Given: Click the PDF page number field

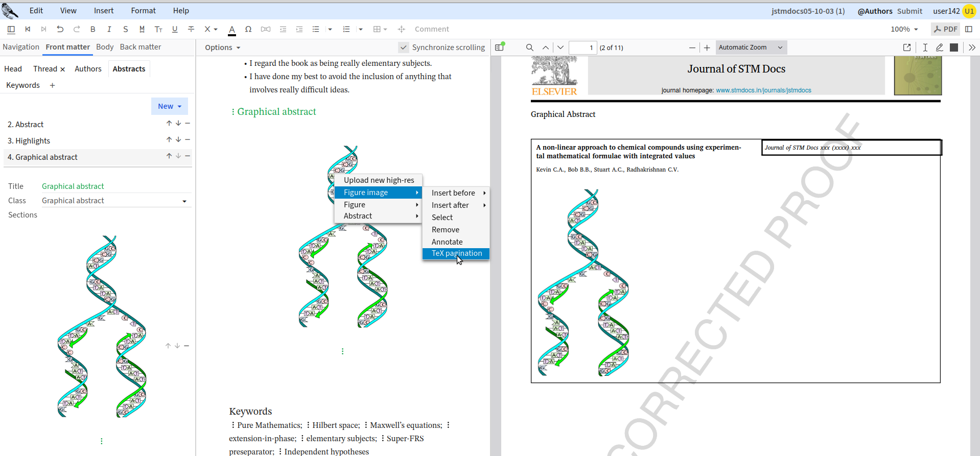Looking at the screenshot, I should point(582,47).
